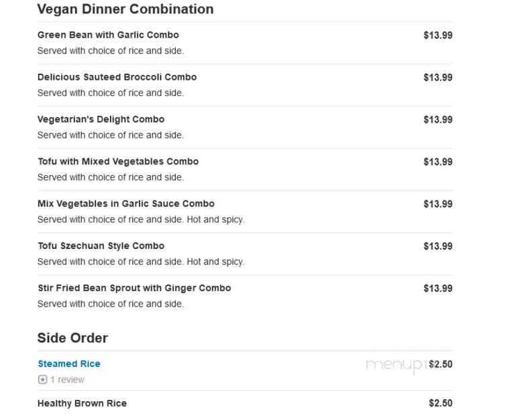Click the $13.99 price for Green Bean Combo

point(437,36)
